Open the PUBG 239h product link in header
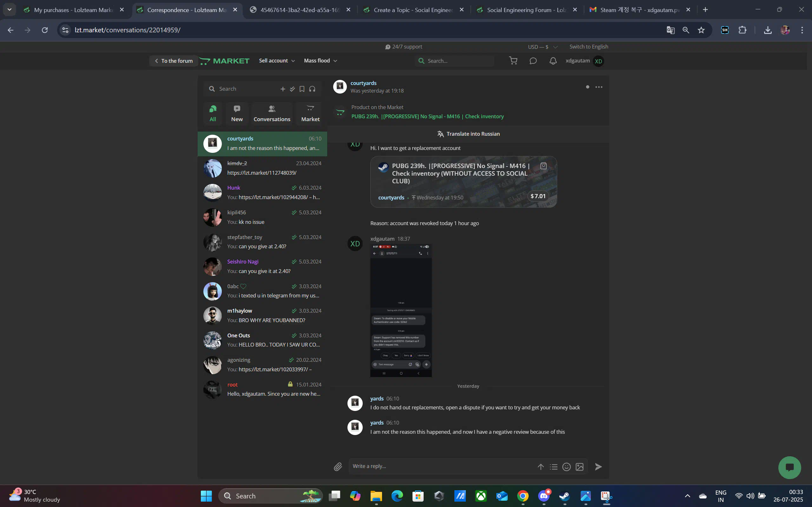 427,116
